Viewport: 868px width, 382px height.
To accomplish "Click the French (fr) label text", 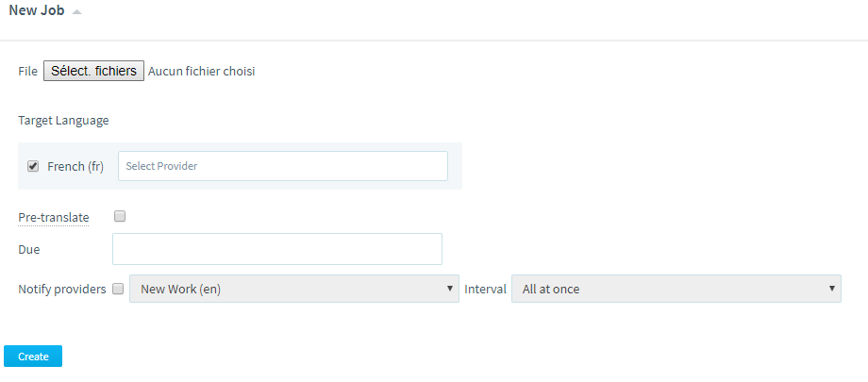I will point(75,167).
